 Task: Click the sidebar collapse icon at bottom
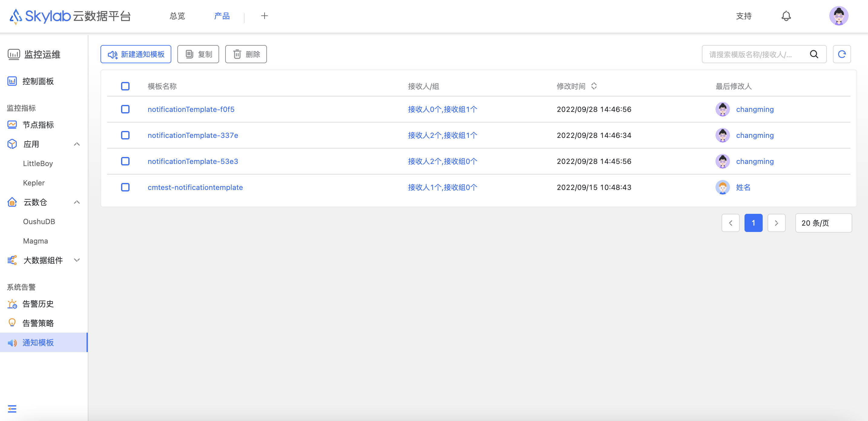coord(12,409)
